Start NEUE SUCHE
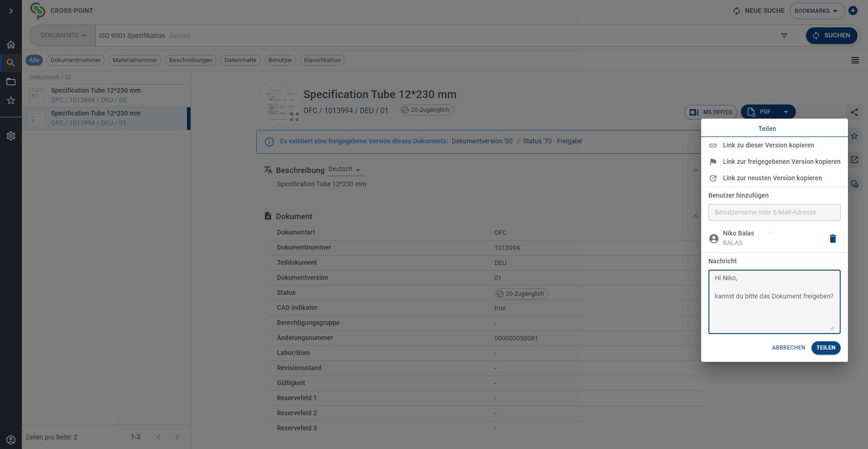 pyautogui.click(x=759, y=10)
